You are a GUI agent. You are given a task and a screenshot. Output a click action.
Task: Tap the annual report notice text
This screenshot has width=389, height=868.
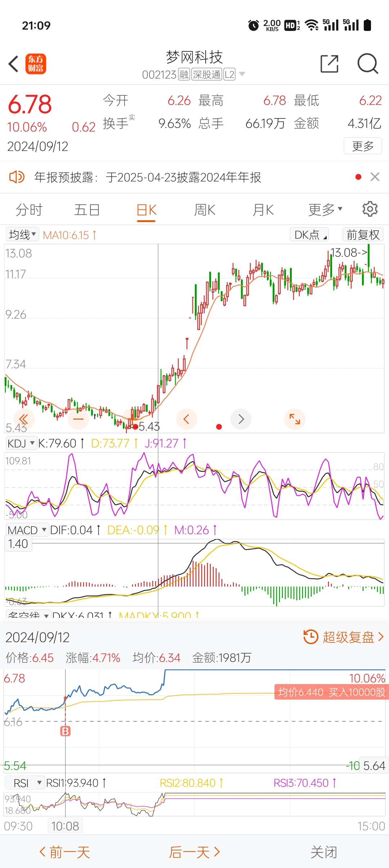tap(148, 177)
